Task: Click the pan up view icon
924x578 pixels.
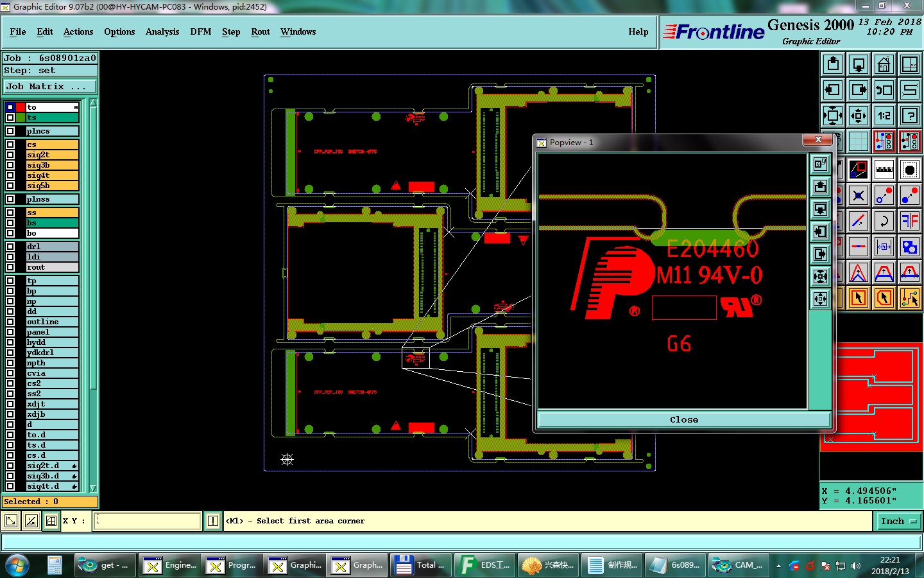Action: tap(833, 64)
